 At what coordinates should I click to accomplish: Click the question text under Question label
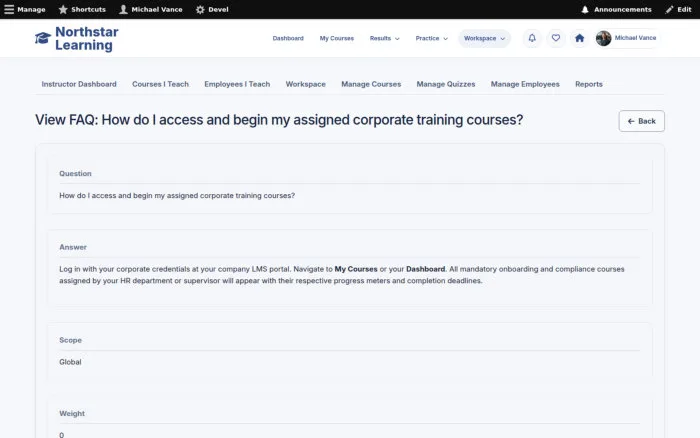pyautogui.click(x=177, y=196)
